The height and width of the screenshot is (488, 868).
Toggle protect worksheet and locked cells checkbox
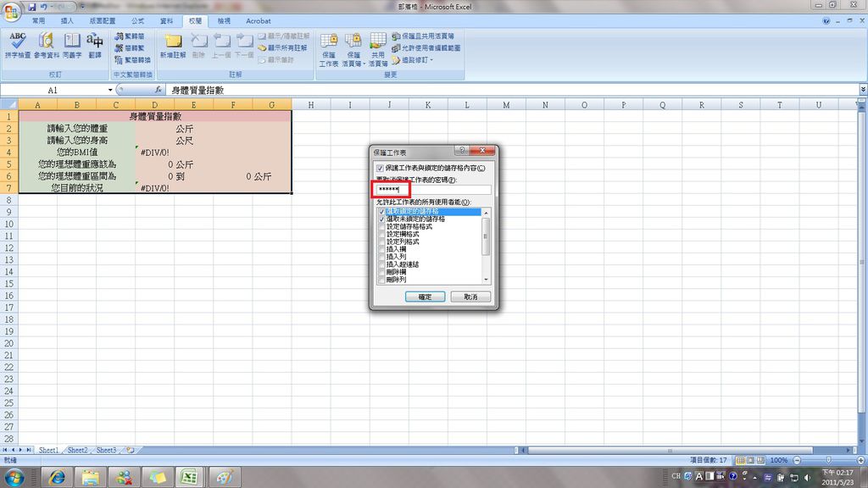(380, 169)
